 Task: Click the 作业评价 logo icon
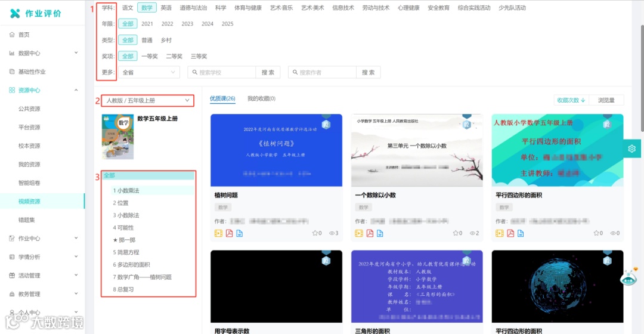15,14
